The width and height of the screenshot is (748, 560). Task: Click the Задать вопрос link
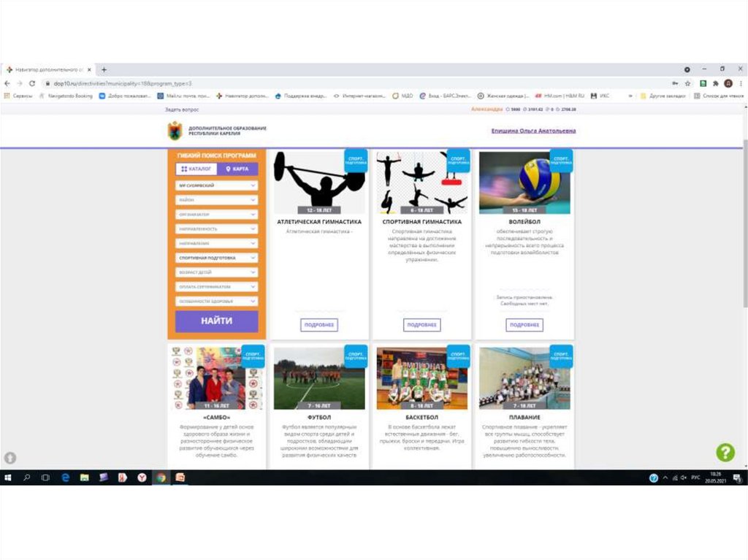pyautogui.click(x=182, y=110)
